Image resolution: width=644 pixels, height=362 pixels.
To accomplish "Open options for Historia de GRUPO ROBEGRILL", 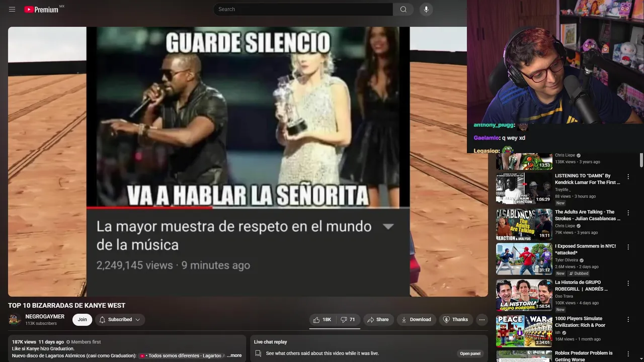I will [628, 284].
